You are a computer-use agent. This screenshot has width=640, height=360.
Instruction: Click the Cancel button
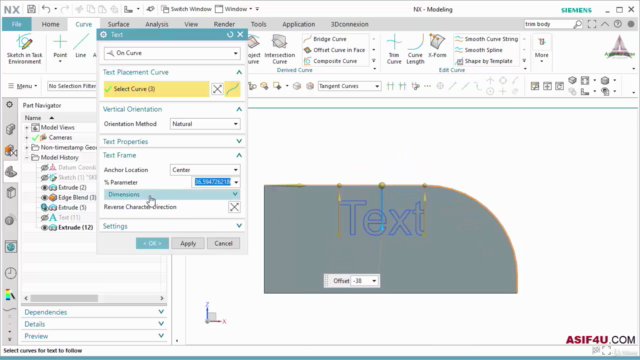click(x=223, y=243)
